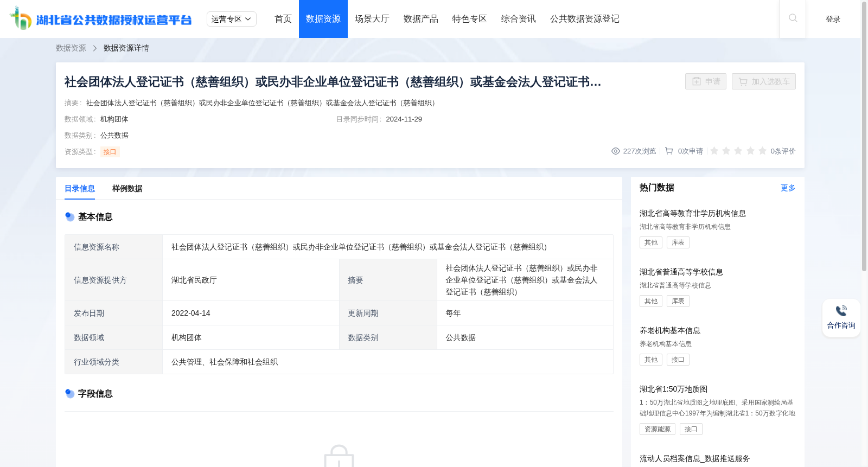Click the 登录 login link
The image size is (868, 467).
(833, 19)
